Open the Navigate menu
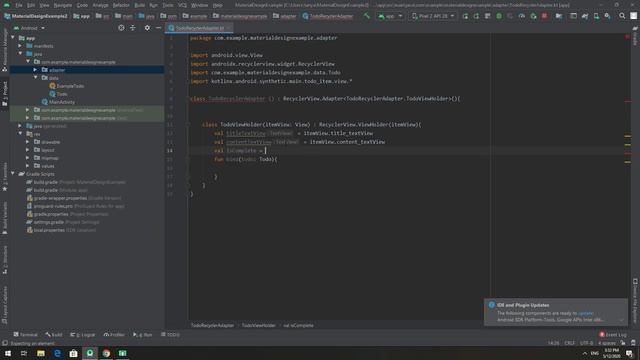The height and width of the screenshot is (360, 640). coord(62,5)
